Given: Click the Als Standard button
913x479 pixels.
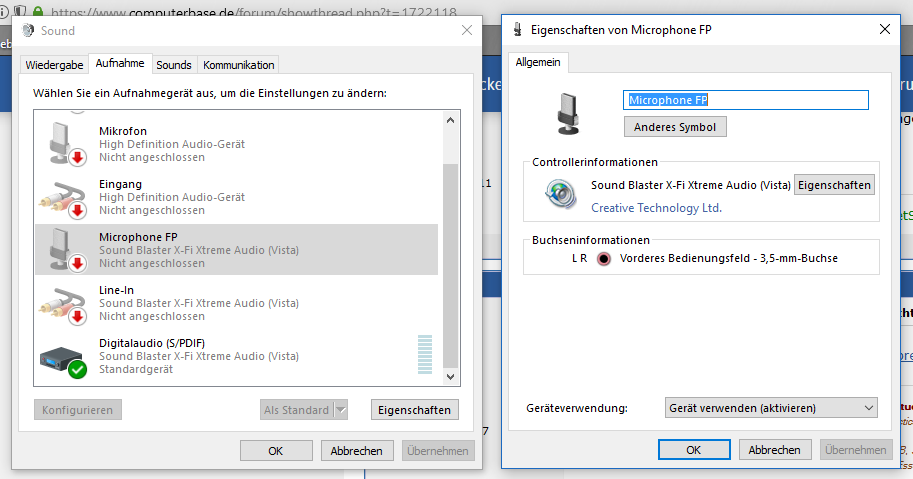Looking at the screenshot, I should point(296,410).
